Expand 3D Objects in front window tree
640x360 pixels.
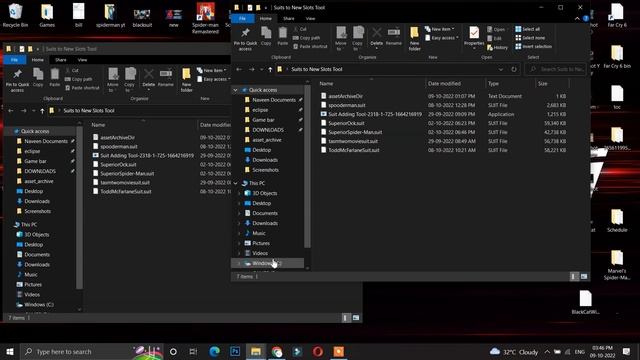[239, 193]
